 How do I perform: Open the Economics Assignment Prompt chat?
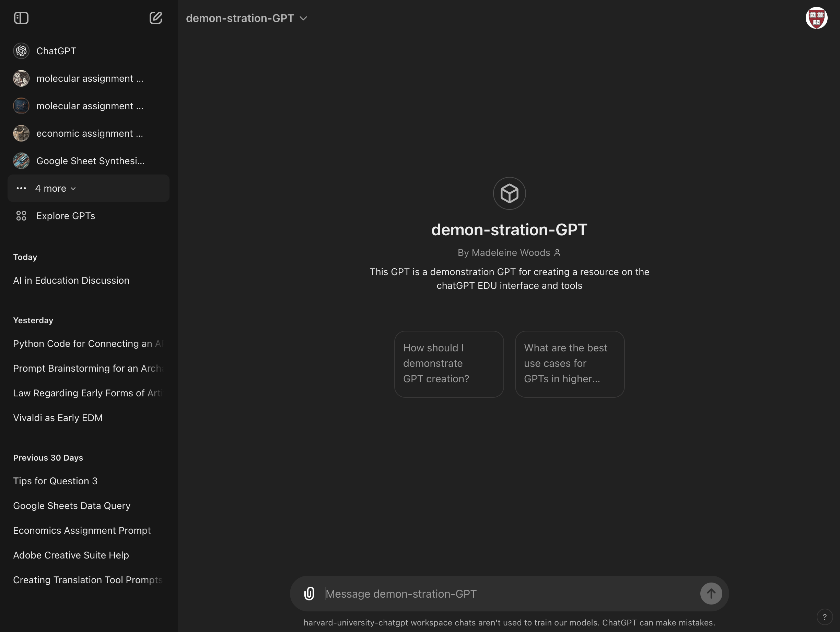coord(82,531)
